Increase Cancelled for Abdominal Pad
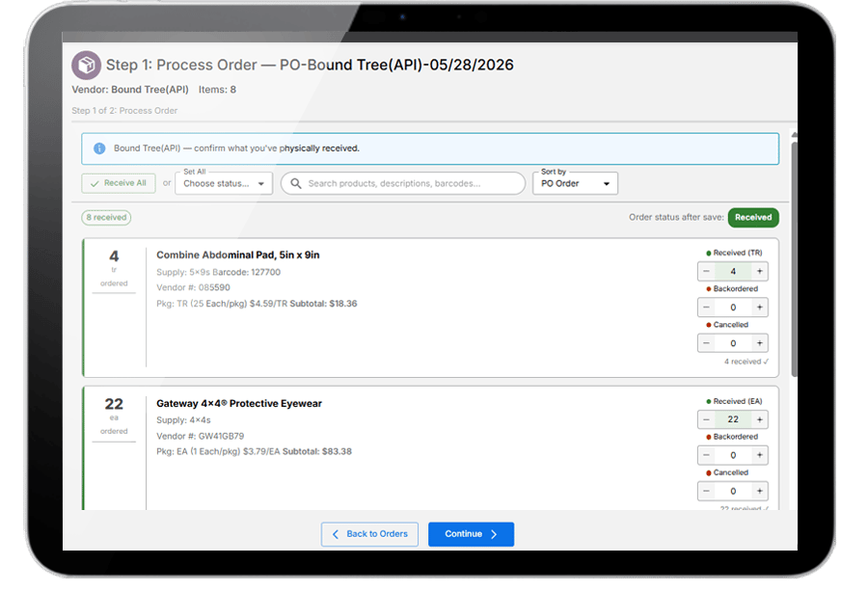868x592 pixels. point(760,343)
